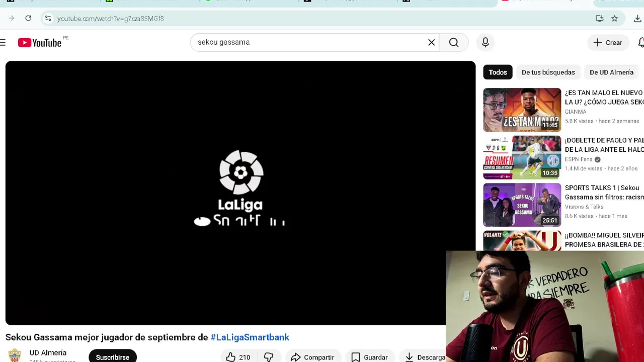The image size is (644, 362).
Task: Open site information icon in address bar
Action: coord(48,18)
